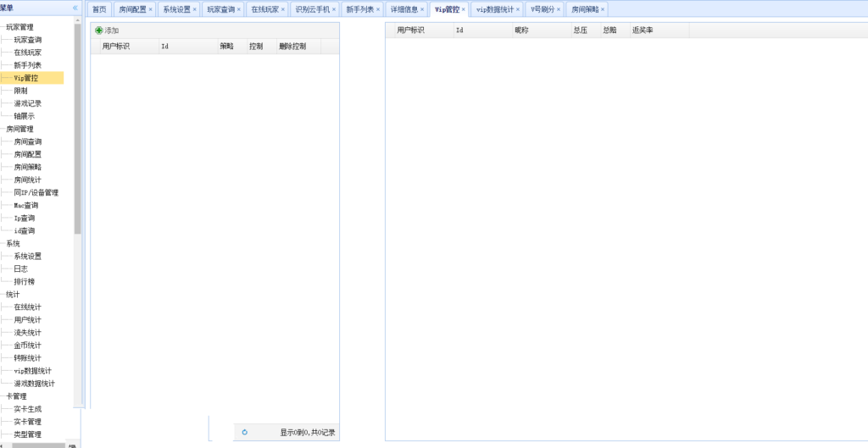The height and width of the screenshot is (448, 868).
Task: Open the V号刷分 tab
Action: (x=542, y=9)
